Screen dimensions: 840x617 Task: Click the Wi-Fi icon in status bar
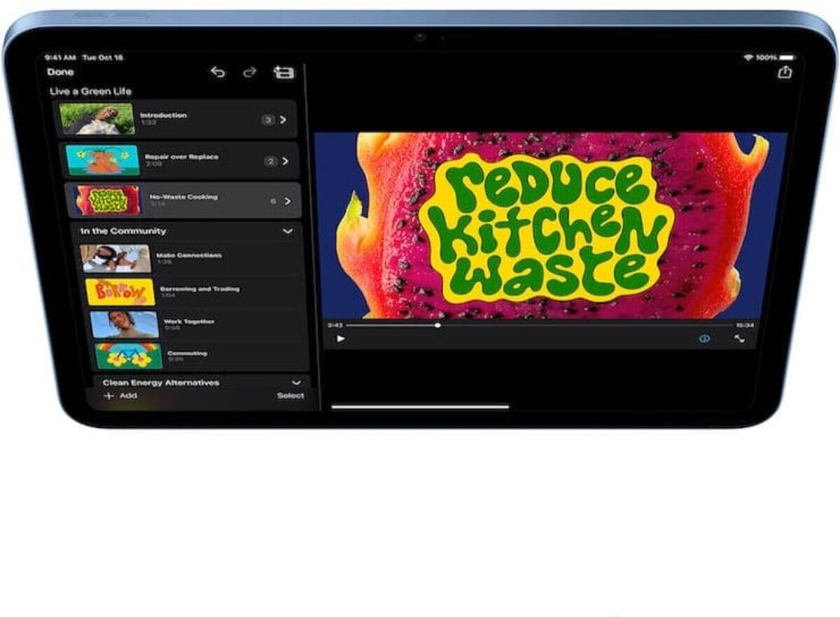[748, 57]
